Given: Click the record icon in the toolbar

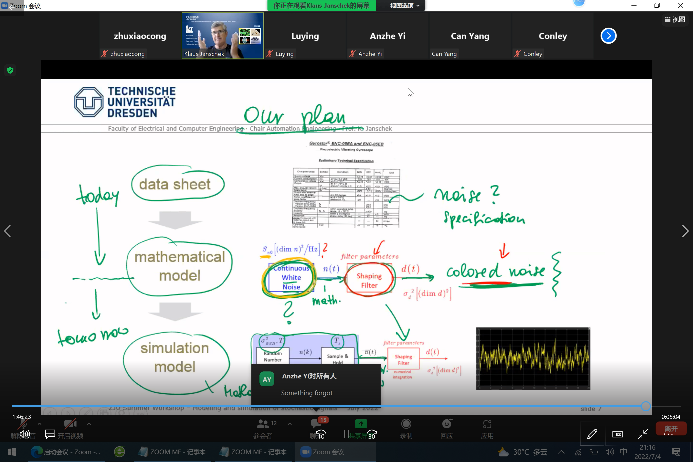Looking at the screenshot, I should tap(406, 424).
